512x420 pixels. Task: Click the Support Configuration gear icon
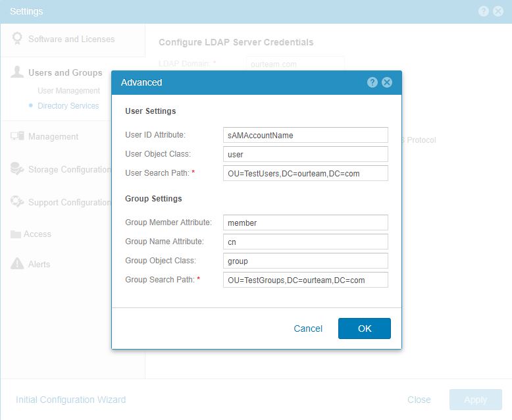(x=17, y=202)
